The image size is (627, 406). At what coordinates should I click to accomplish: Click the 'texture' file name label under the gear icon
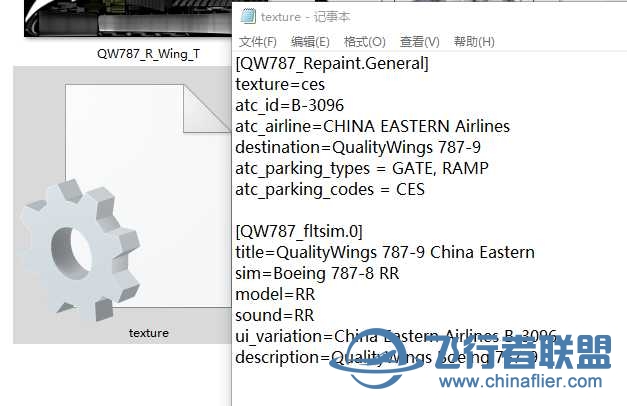tap(149, 333)
